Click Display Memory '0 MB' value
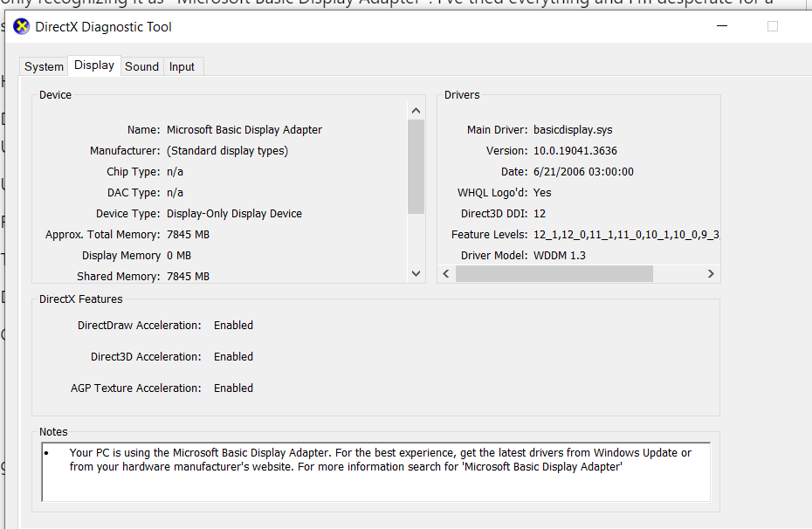The width and height of the screenshot is (812, 529). click(x=179, y=256)
